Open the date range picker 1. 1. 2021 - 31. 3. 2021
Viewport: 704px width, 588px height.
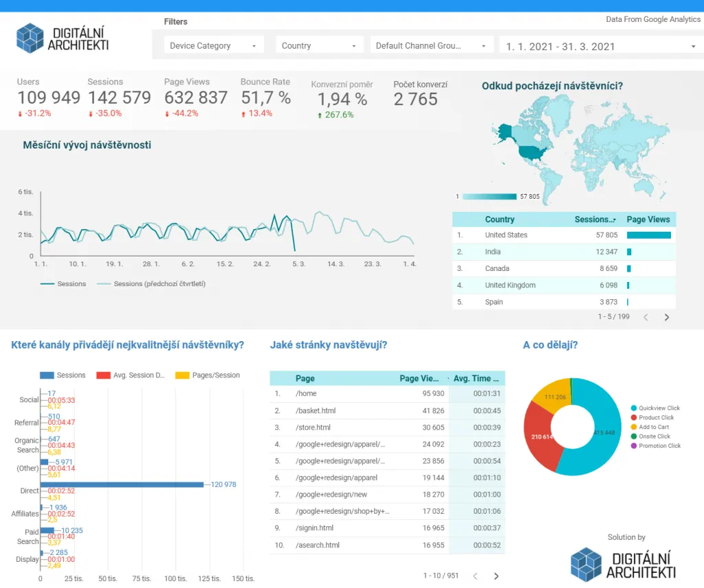point(601,46)
